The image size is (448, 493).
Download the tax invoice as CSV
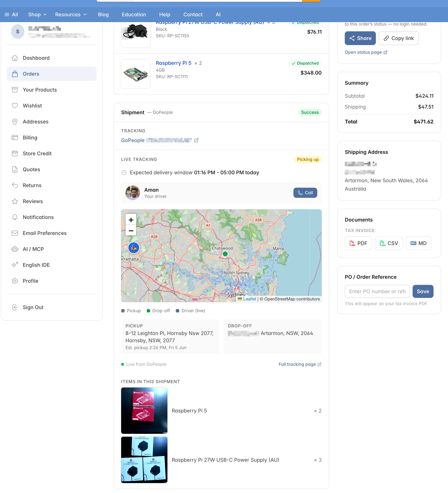click(x=389, y=243)
